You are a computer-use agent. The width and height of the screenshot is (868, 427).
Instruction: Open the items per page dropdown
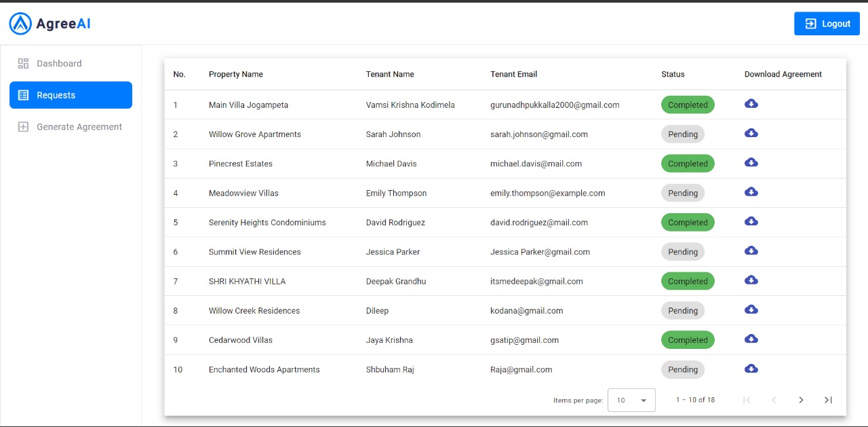[x=631, y=401]
